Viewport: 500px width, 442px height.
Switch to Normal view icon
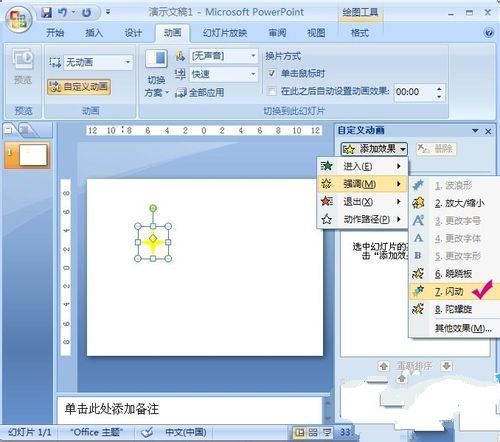pyautogui.click(x=300, y=432)
